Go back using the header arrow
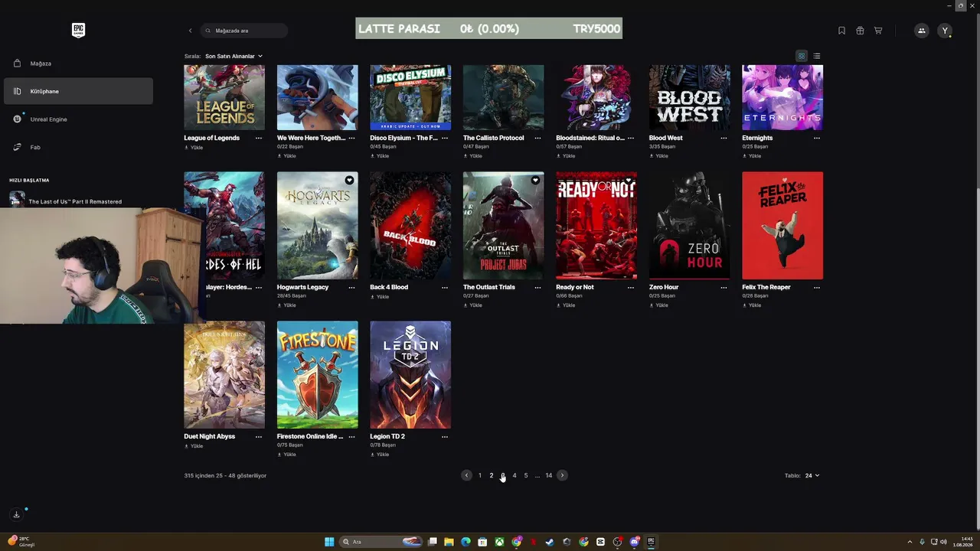This screenshot has width=980, height=551. (190, 31)
